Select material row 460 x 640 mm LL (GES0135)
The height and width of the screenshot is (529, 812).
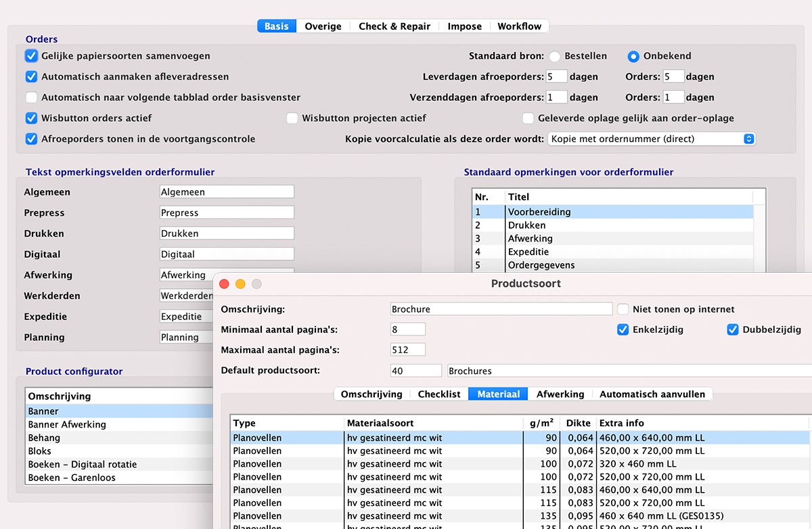520,516
